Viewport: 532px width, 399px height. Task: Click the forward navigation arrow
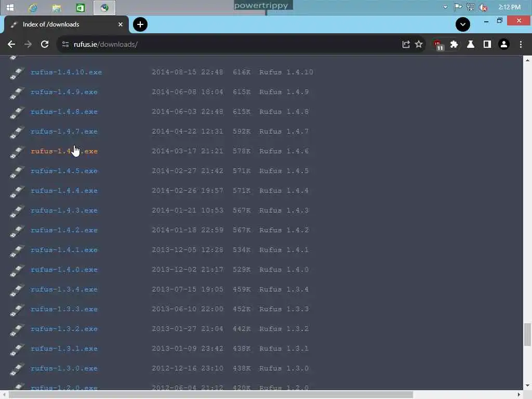28,45
